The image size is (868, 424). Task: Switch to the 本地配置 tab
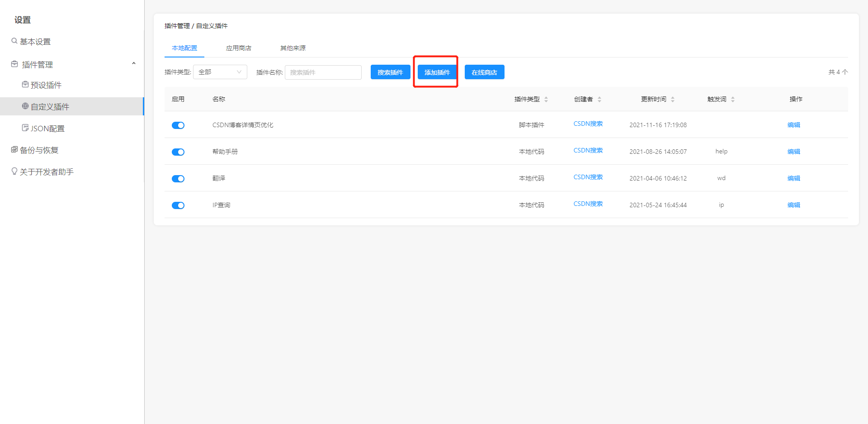click(x=184, y=48)
